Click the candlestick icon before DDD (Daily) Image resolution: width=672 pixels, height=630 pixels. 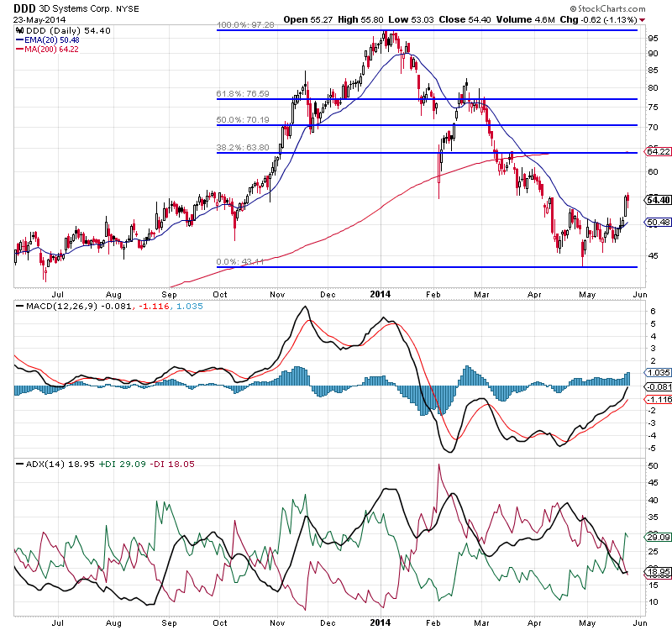coord(19,30)
